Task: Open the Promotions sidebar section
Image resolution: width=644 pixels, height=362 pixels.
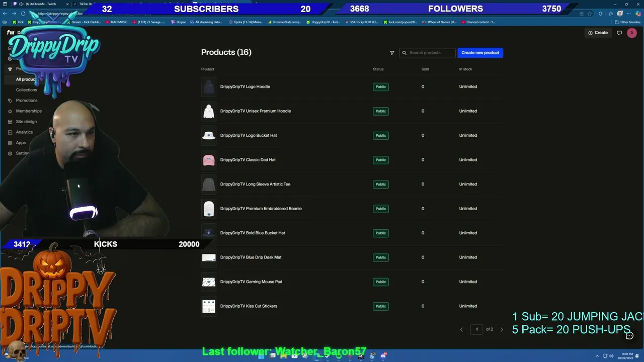Action: 27,101
